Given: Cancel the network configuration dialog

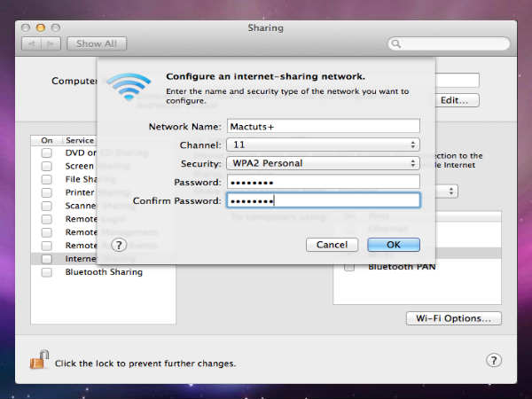Looking at the screenshot, I should coord(332,244).
